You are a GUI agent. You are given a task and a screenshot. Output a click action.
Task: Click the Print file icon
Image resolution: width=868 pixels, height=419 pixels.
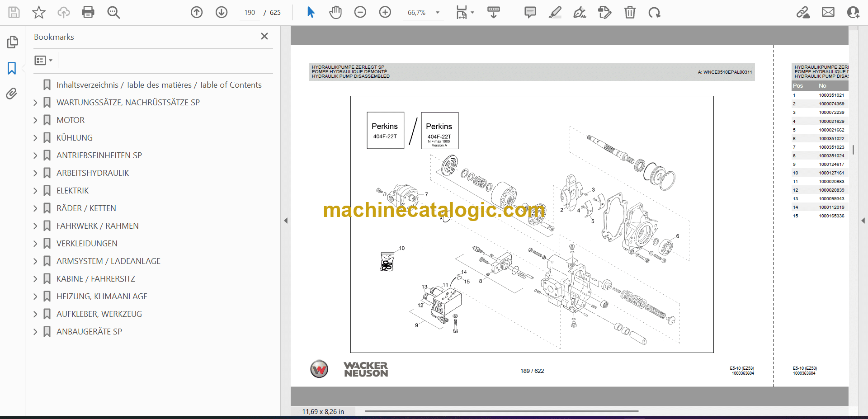point(88,12)
